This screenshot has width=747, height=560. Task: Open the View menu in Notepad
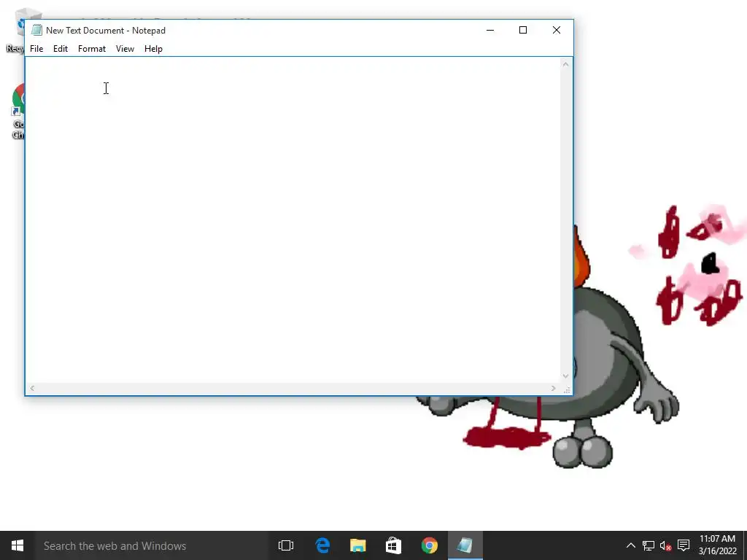[x=125, y=49]
